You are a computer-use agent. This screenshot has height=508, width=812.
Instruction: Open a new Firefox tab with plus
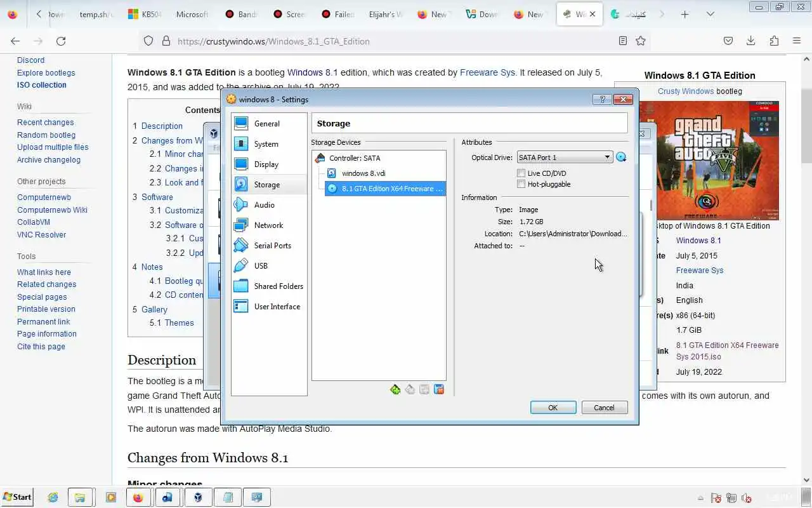684,14
